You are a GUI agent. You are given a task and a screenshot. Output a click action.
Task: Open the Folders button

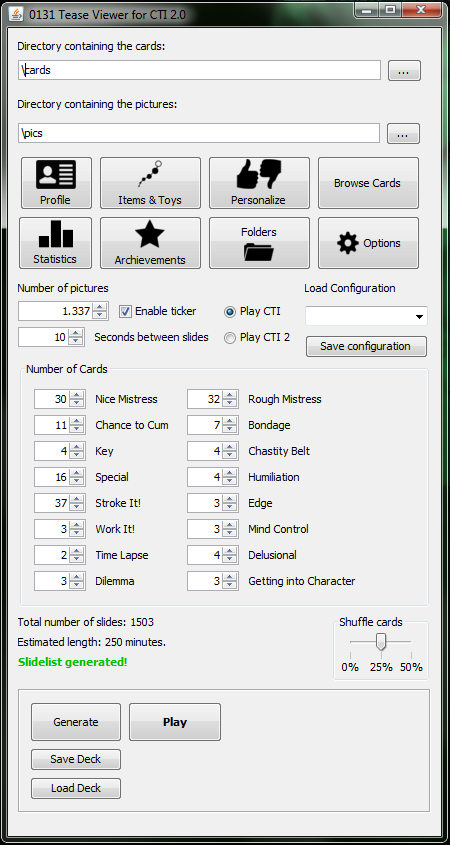pyautogui.click(x=259, y=243)
